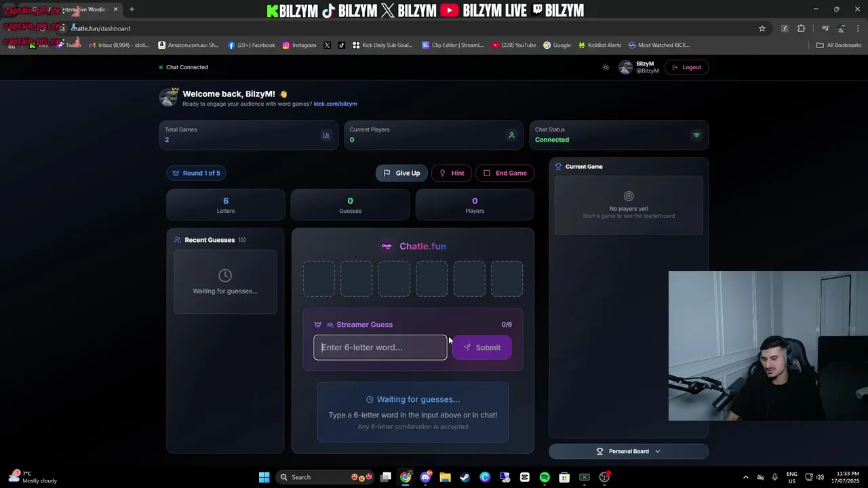The image size is (868, 488).
Task: Open the Most Watched KICK bookmark
Action: tap(659, 45)
